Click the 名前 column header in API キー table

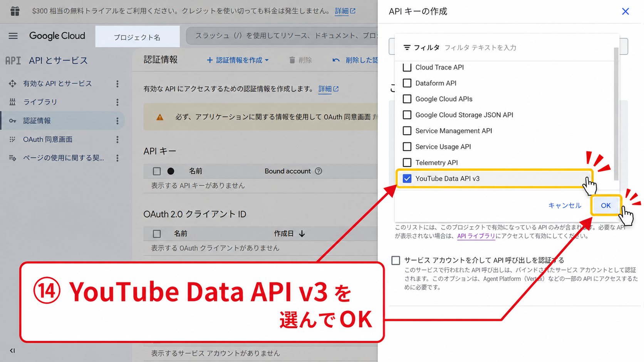pos(196,171)
